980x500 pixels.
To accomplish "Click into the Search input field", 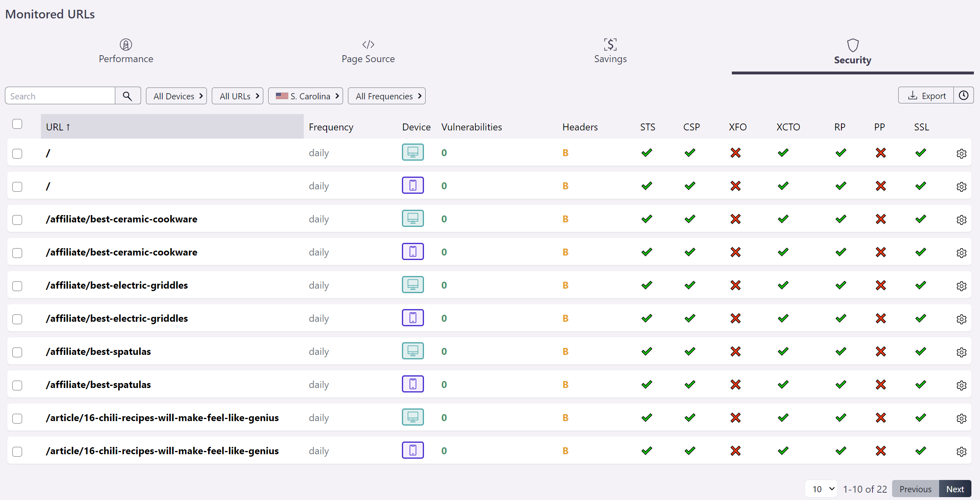I will pyautogui.click(x=60, y=96).
